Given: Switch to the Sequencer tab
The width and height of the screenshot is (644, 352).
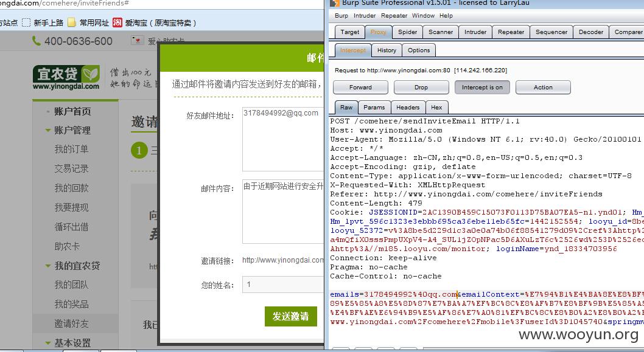Looking at the screenshot, I should click(x=551, y=32).
